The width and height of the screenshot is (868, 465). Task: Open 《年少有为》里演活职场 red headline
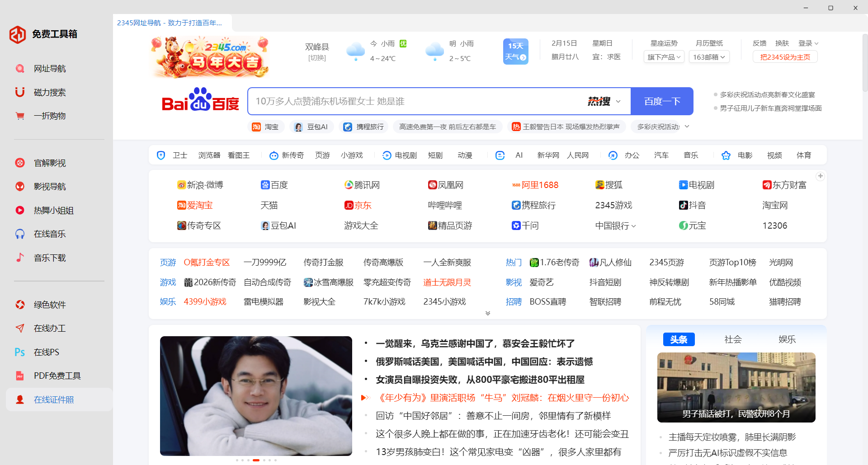(x=502, y=398)
